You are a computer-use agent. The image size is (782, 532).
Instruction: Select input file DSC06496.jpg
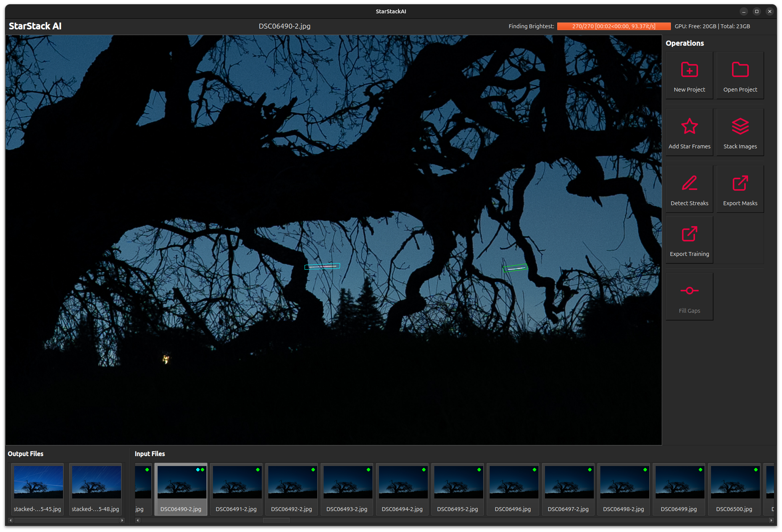[x=513, y=482]
